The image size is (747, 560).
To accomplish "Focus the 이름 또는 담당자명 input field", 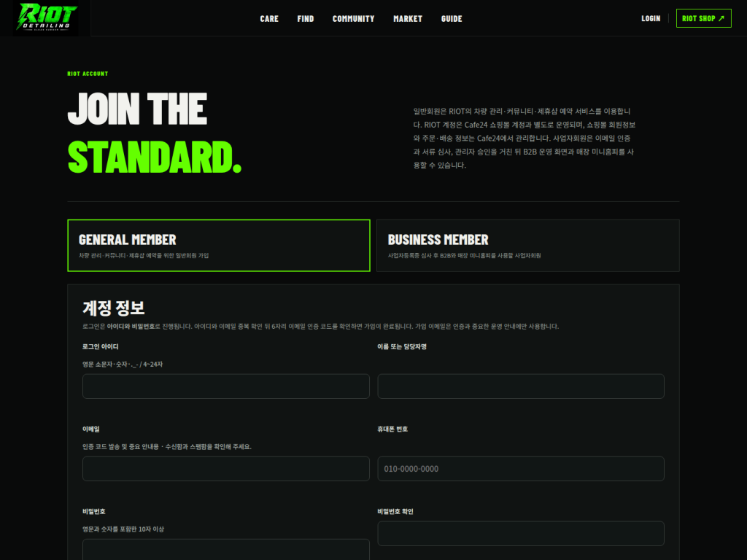I will point(521,386).
